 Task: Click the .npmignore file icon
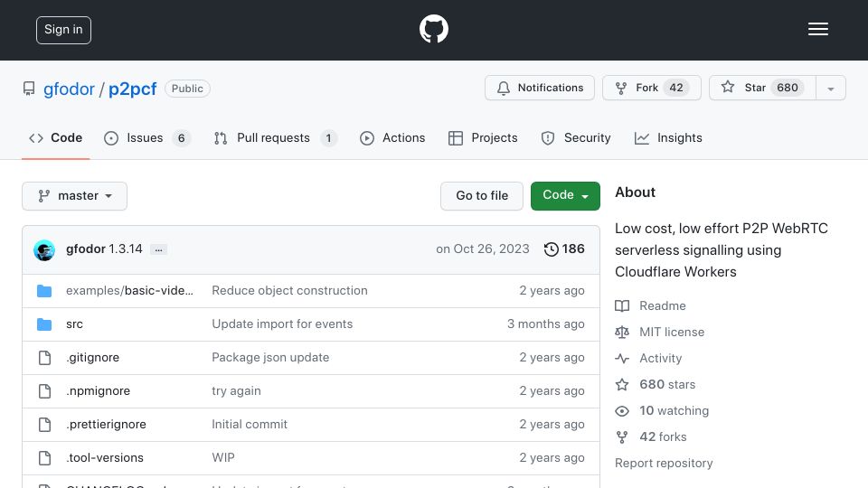45,391
